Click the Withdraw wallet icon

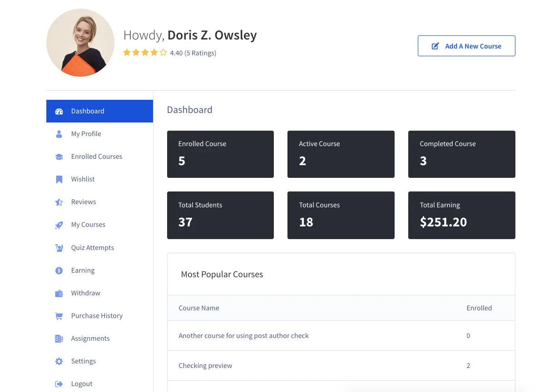coord(59,294)
